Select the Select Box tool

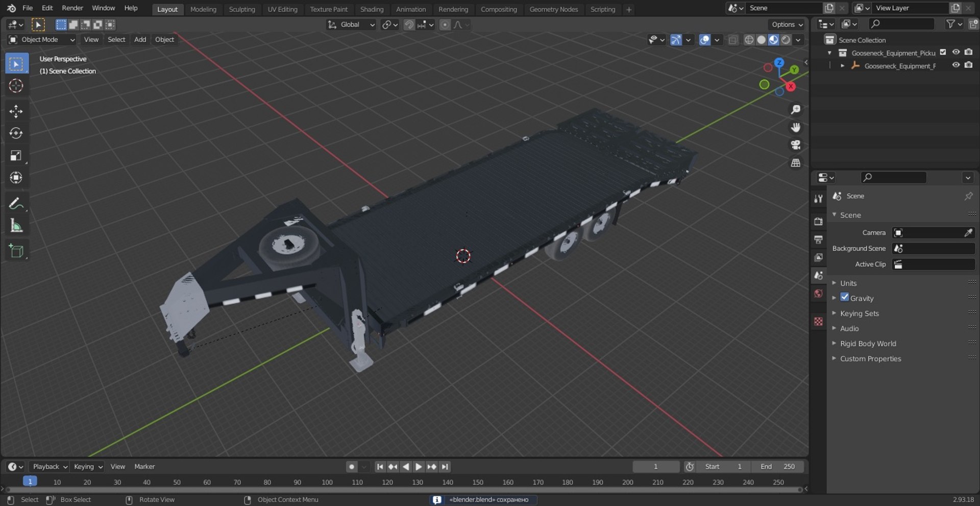coord(16,64)
